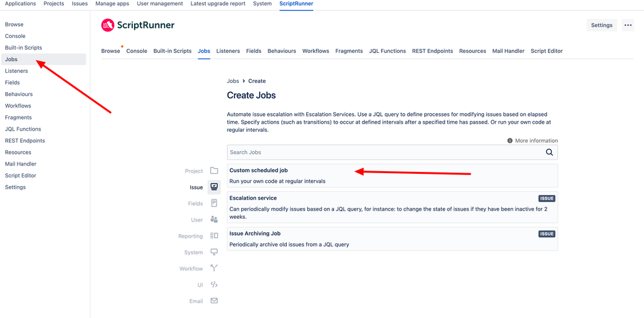Switch to the REST Endpoints tab
Viewport: 644px width, 318px height.
pos(433,51)
